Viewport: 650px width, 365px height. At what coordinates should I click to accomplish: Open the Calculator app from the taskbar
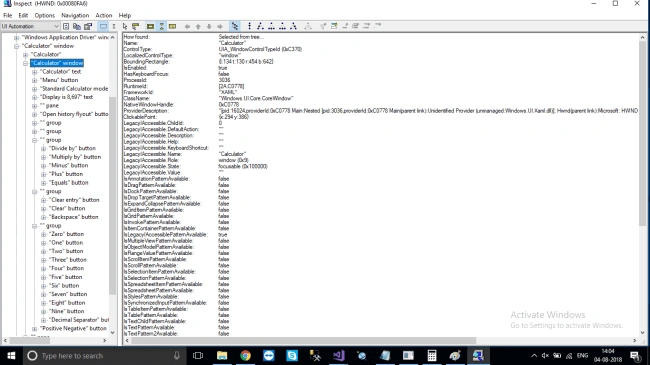(x=432, y=356)
